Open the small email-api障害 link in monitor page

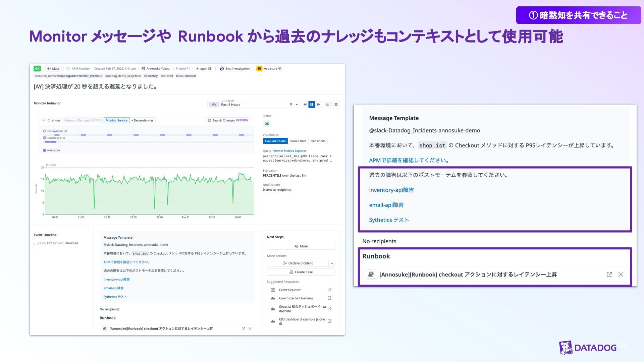tap(113, 288)
